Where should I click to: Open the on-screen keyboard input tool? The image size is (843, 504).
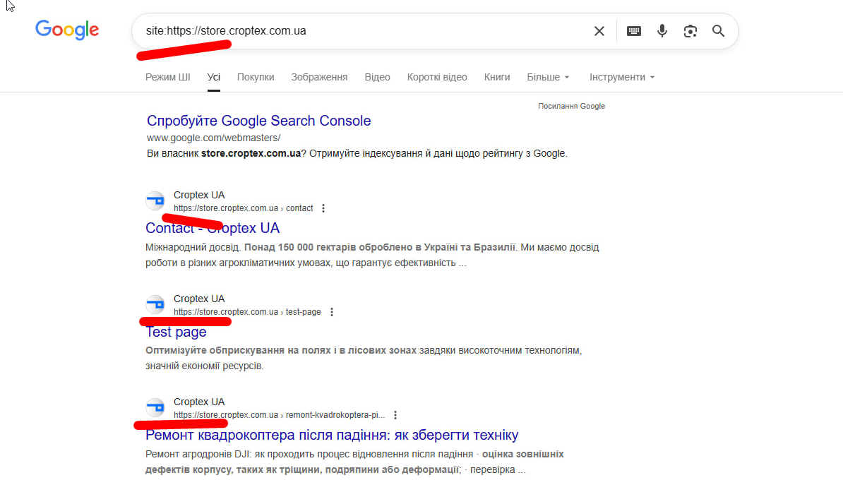click(x=634, y=31)
